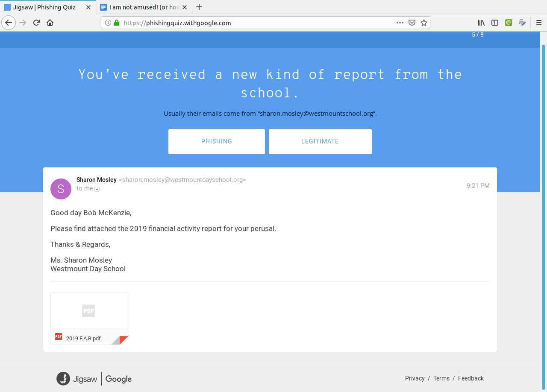
Task: Open the Library bookshelf icon
Action: point(481,23)
